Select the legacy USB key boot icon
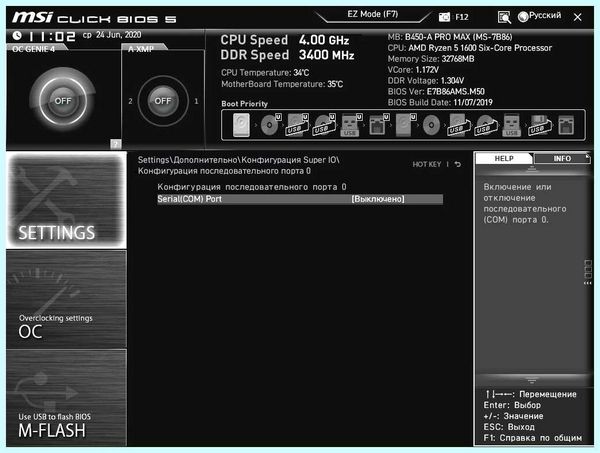The height and width of the screenshot is (453, 600). click(x=512, y=125)
